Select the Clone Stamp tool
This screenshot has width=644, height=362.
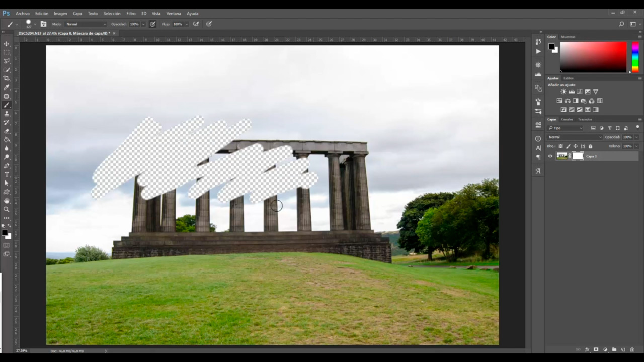[x=7, y=114]
